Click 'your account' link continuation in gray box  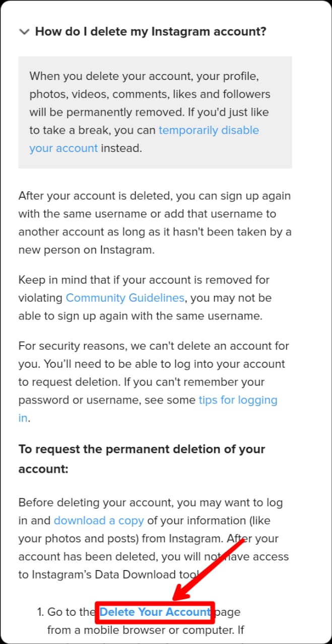click(63, 148)
